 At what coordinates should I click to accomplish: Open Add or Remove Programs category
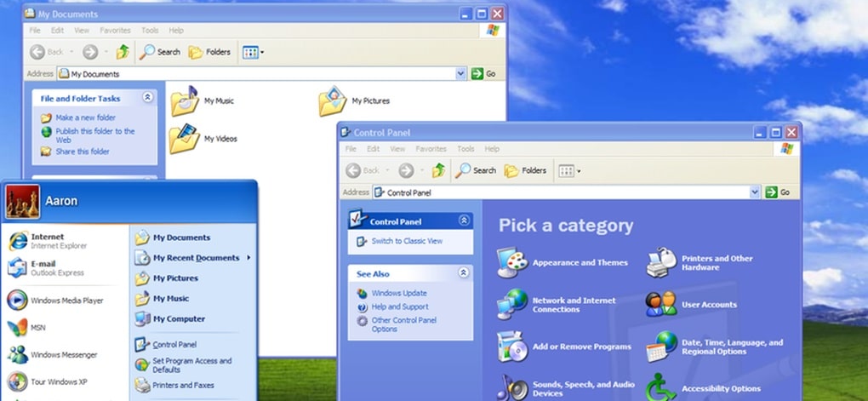pyautogui.click(x=564, y=347)
